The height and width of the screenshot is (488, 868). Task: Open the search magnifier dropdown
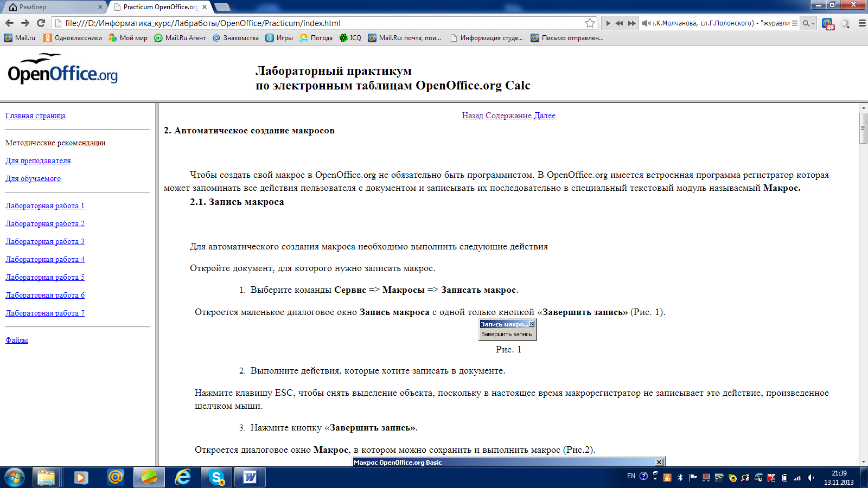point(808,23)
